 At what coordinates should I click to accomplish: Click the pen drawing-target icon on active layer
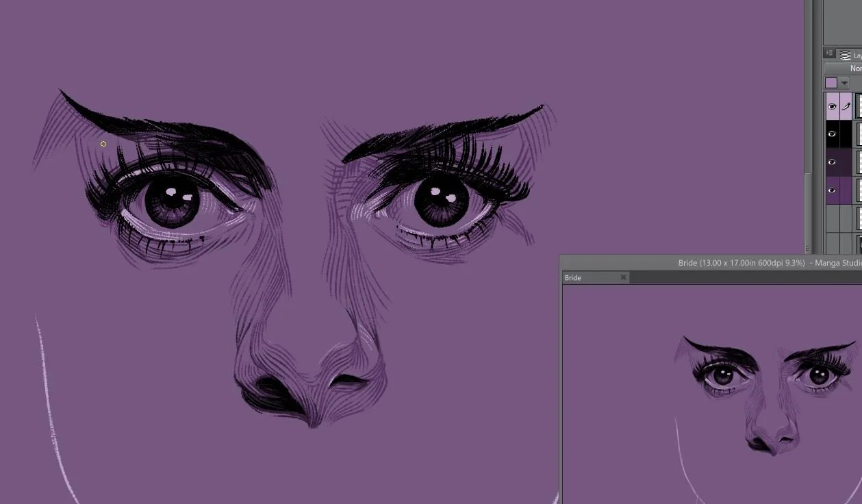tap(846, 107)
